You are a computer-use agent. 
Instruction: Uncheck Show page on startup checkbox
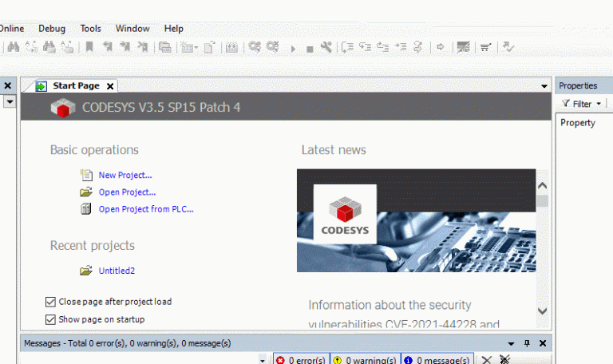51,319
